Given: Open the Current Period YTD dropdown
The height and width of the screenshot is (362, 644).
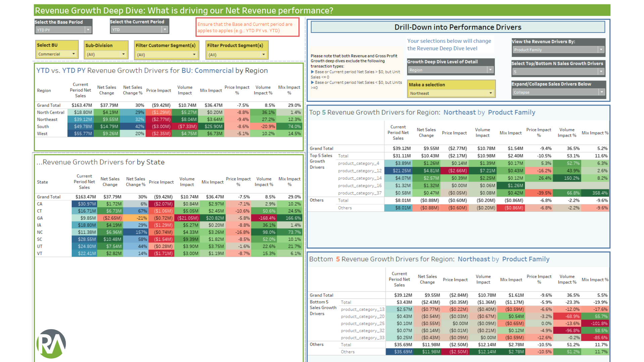Looking at the screenshot, I should tap(139, 29).
